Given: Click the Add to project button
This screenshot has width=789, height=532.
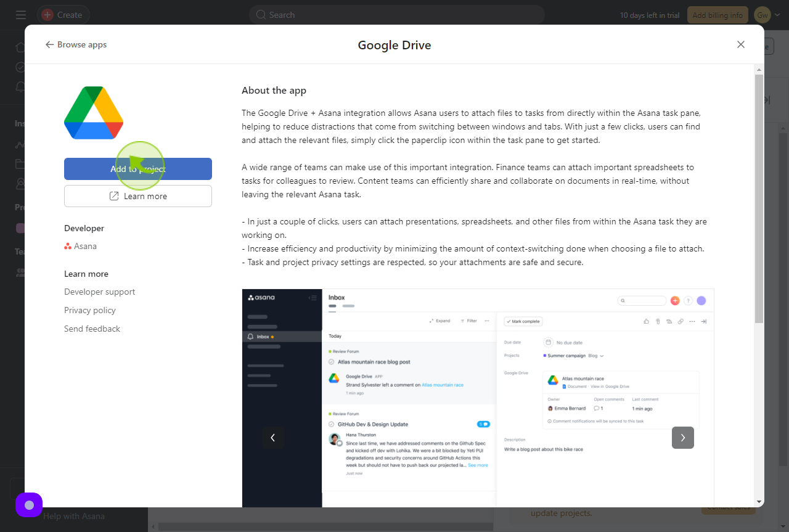Looking at the screenshot, I should tap(138, 169).
